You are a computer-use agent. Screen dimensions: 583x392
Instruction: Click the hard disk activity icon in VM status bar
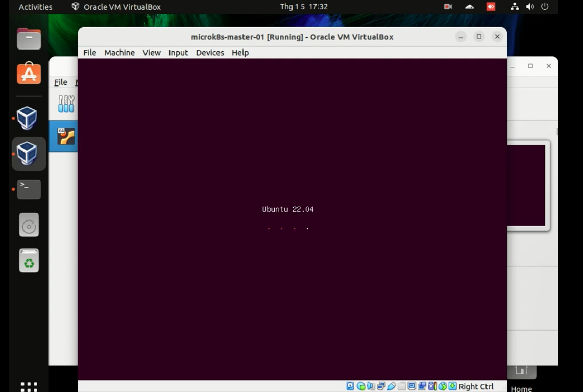[x=349, y=386]
